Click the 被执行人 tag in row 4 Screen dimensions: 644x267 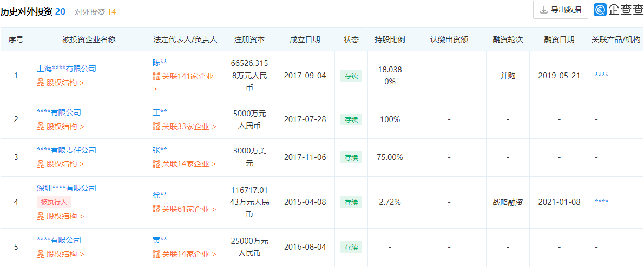[54, 202]
